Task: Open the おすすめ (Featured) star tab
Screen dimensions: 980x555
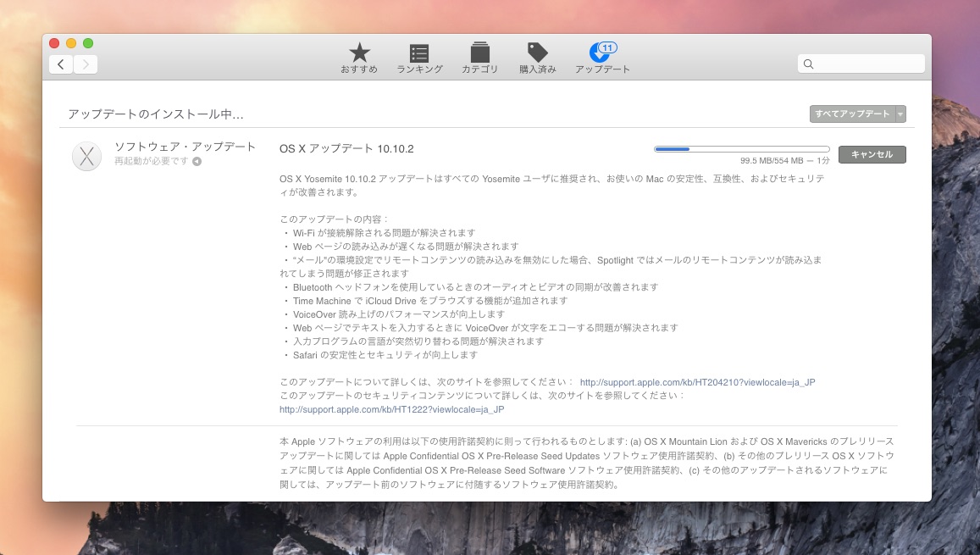Action: tap(359, 58)
